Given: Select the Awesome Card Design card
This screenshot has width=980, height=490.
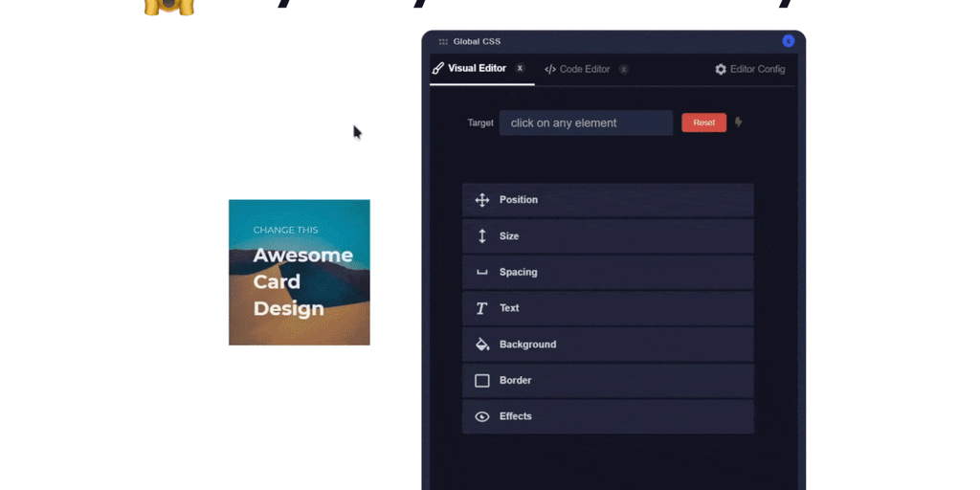Looking at the screenshot, I should [x=300, y=273].
